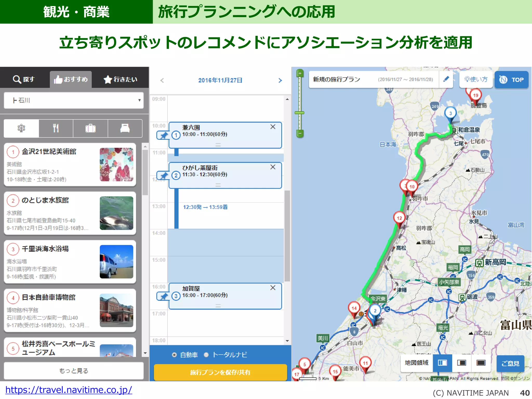
Task: Open the 千里浜海水浴場 spot card
Action: [x=70, y=262]
